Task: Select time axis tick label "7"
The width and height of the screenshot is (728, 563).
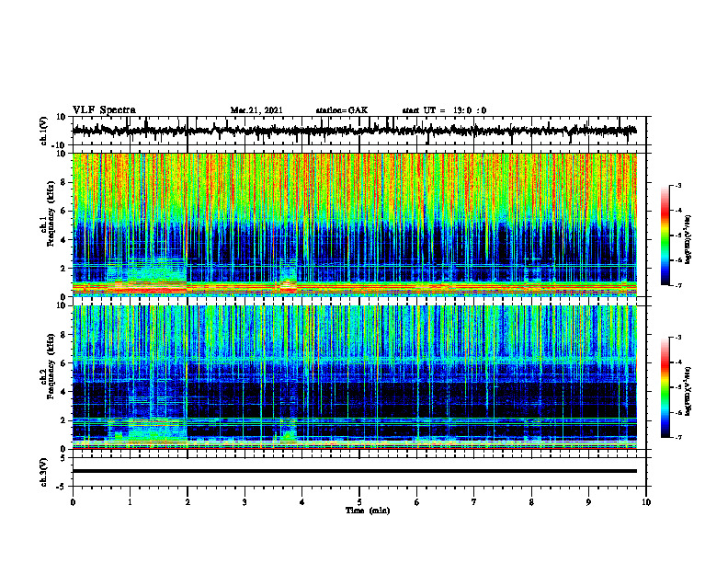Action: (x=474, y=502)
